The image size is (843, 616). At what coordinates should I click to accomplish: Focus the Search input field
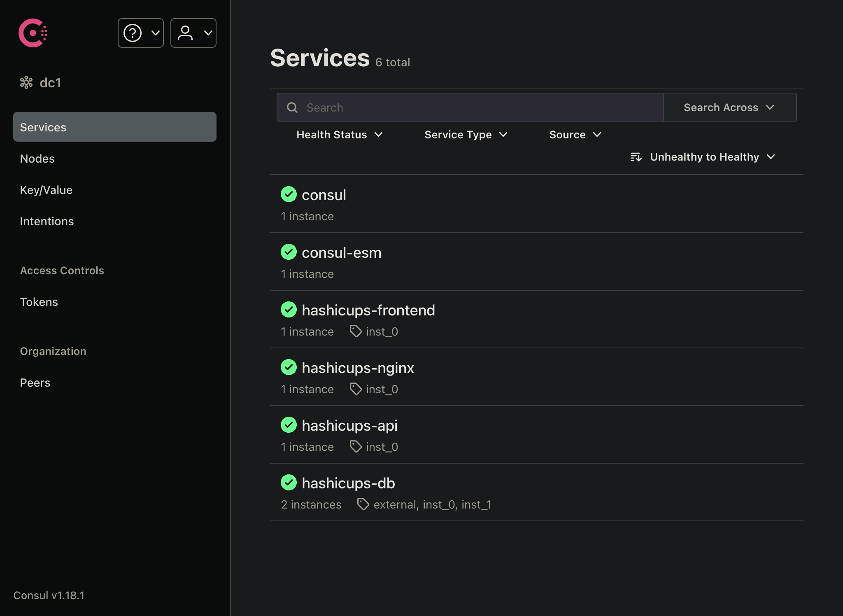tap(470, 107)
